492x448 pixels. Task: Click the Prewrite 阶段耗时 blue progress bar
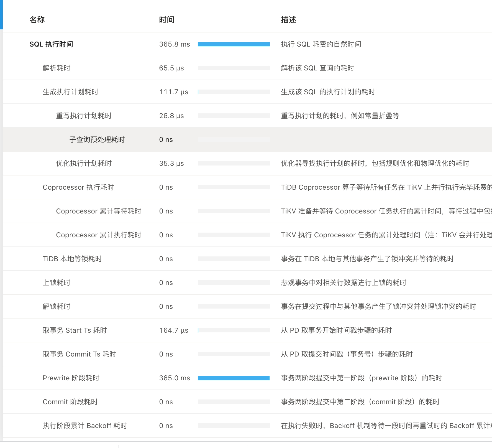[234, 378]
